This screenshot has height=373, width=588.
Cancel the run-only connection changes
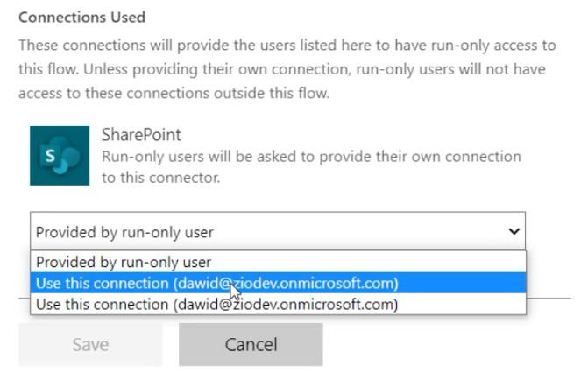pyautogui.click(x=251, y=344)
